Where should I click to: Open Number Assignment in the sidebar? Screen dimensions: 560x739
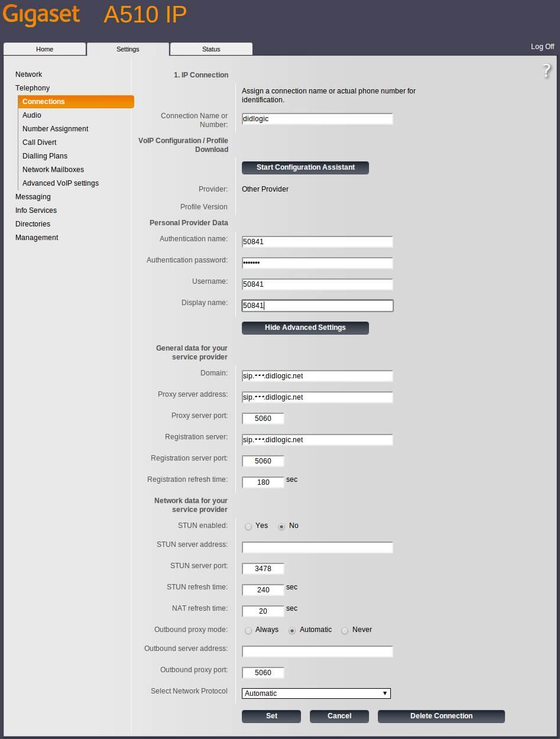point(56,129)
